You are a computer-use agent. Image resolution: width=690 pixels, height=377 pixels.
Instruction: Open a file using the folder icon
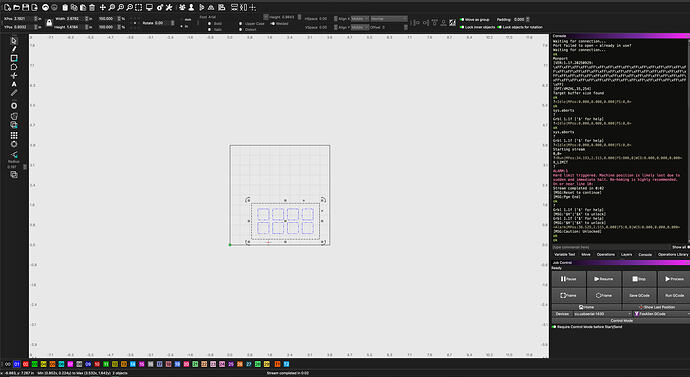tap(16, 7)
